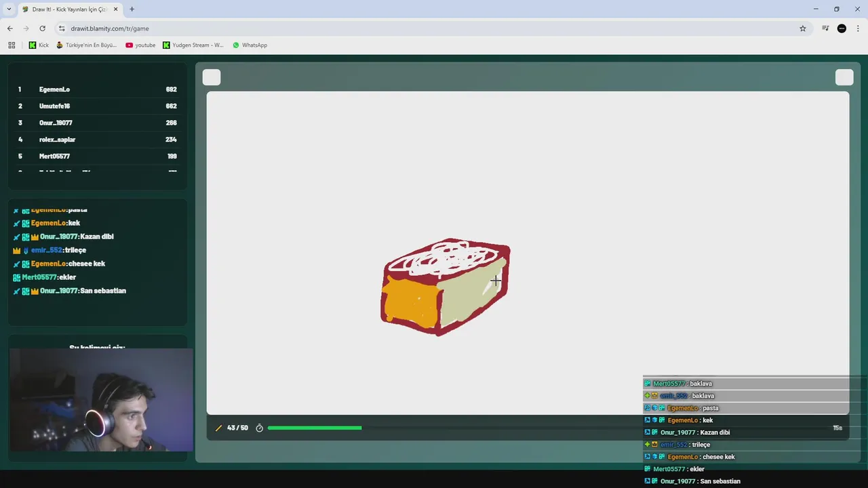Open the Yudgen Stream bookmark
The height and width of the screenshot is (488, 868).
coord(193,45)
